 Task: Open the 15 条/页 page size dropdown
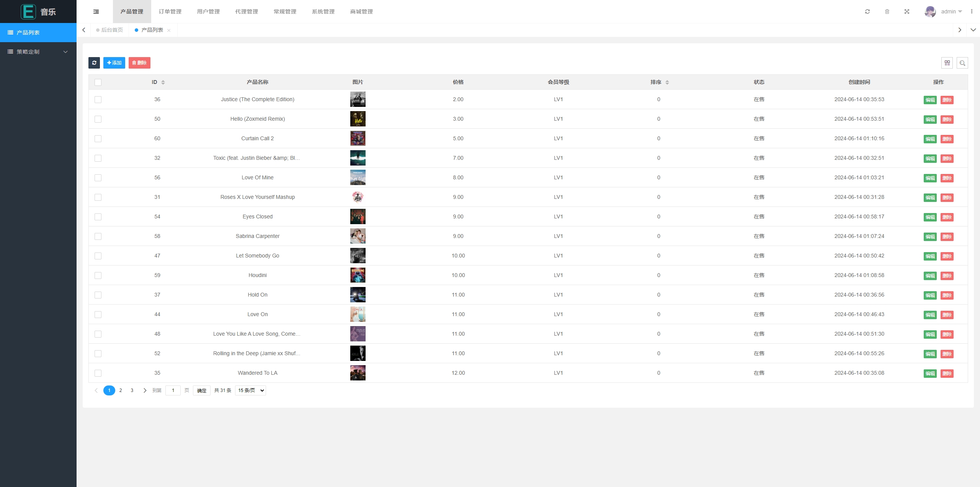coord(250,390)
